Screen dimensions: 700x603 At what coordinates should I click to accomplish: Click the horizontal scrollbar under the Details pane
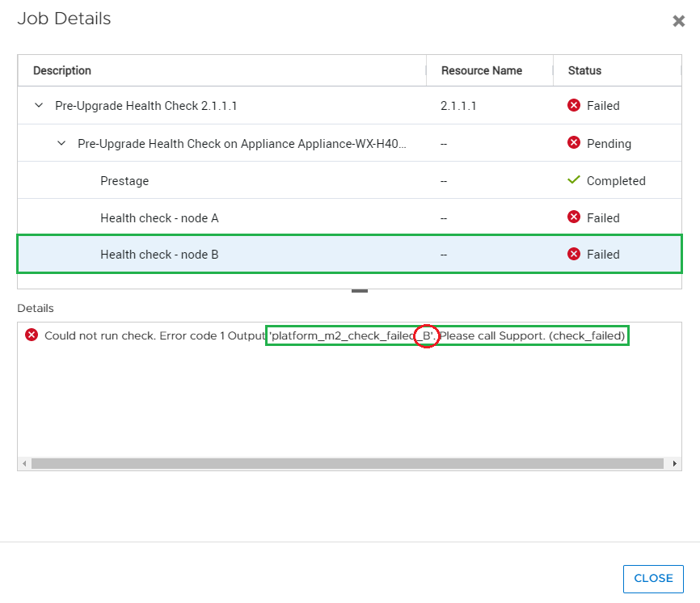(348, 463)
